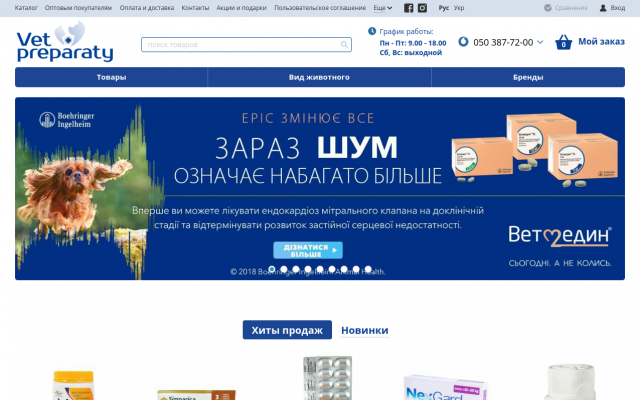Open the Instagram page icon
The height and width of the screenshot is (400, 640).
422,8
